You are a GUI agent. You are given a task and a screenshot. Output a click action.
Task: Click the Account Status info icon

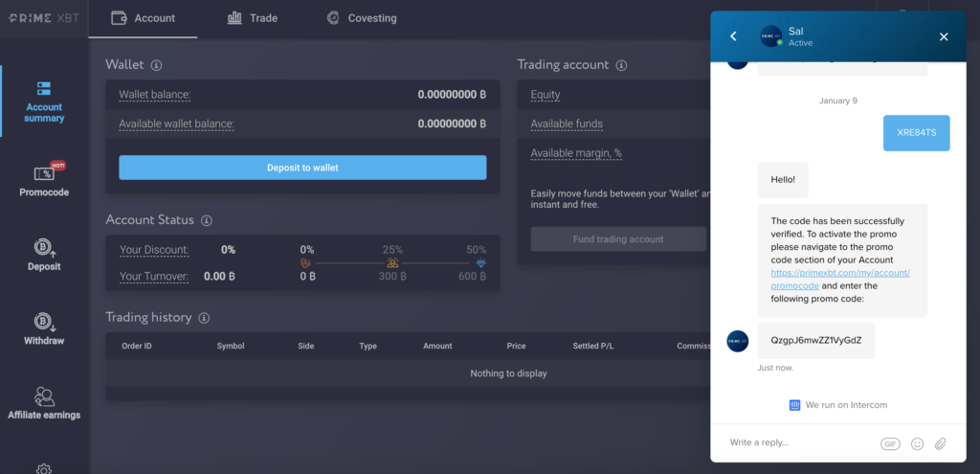207,221
